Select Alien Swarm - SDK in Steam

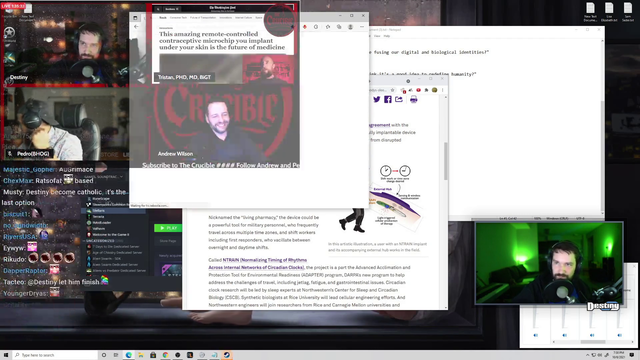tap(107, 259)
